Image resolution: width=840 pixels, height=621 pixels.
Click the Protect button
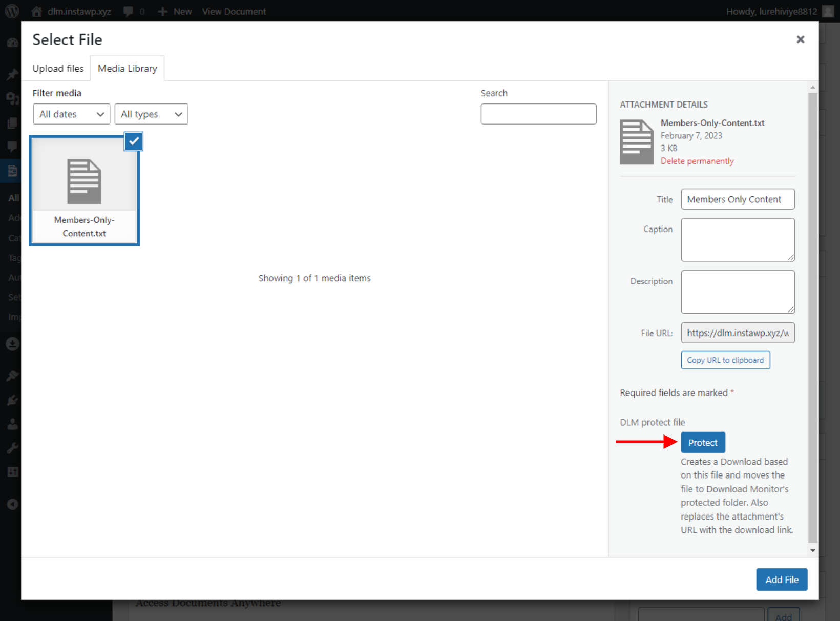[x=703, y=442]
